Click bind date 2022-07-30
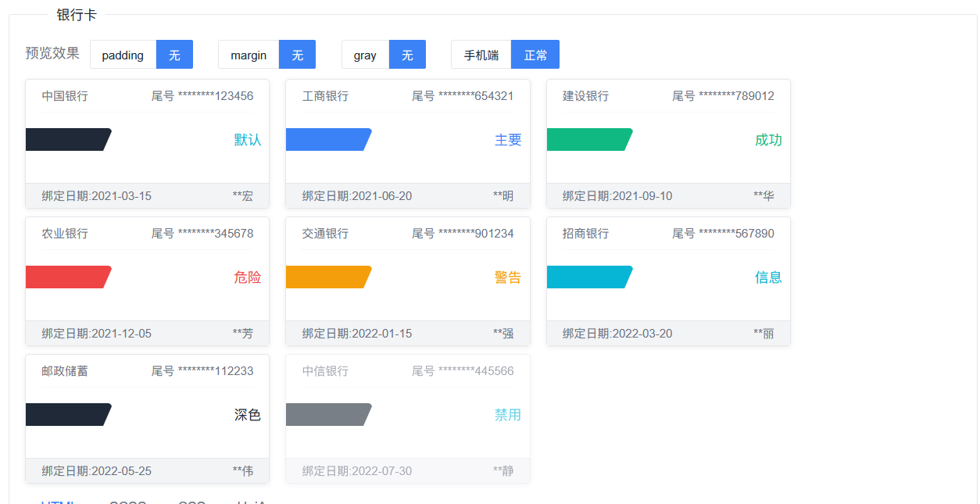The height and width of the screenshot is (504, 980). (x=357, y=471)
